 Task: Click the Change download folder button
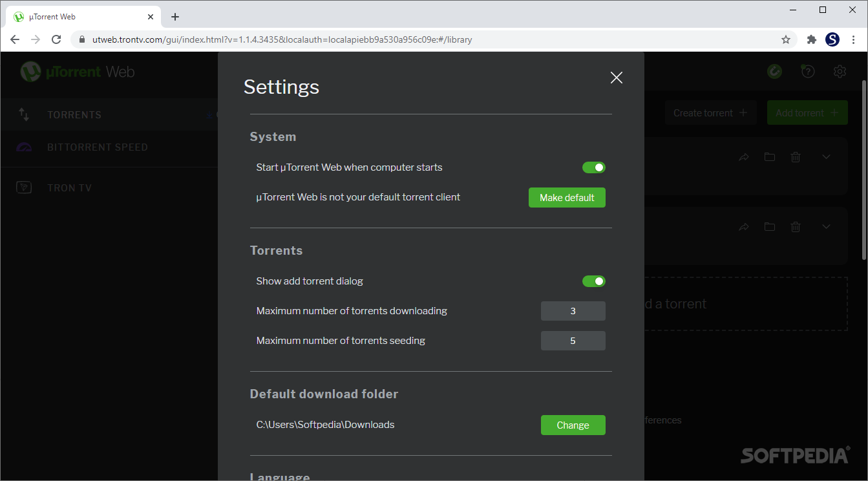[573, 425]
